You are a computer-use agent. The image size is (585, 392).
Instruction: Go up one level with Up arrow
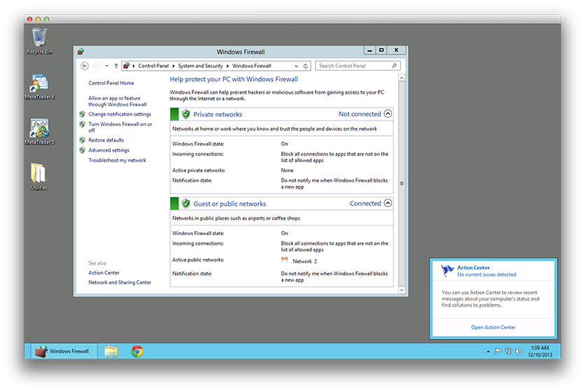(x=116, y=66)
